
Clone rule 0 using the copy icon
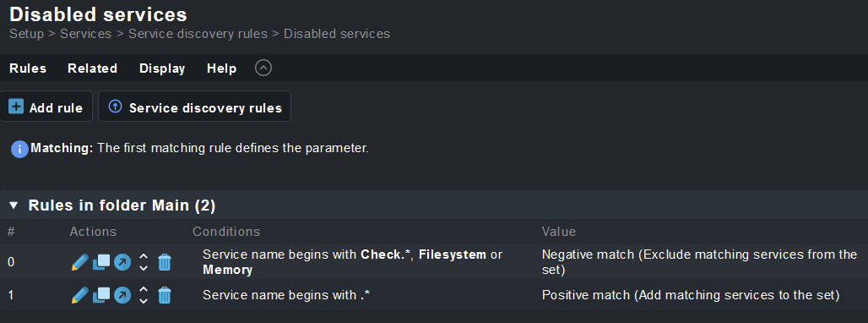pyautogui.click(x=101, y=262)
